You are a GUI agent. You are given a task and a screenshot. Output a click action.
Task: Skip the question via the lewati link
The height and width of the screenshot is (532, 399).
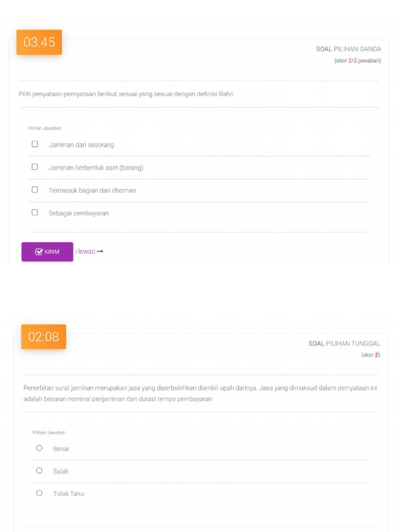[87, 251]
